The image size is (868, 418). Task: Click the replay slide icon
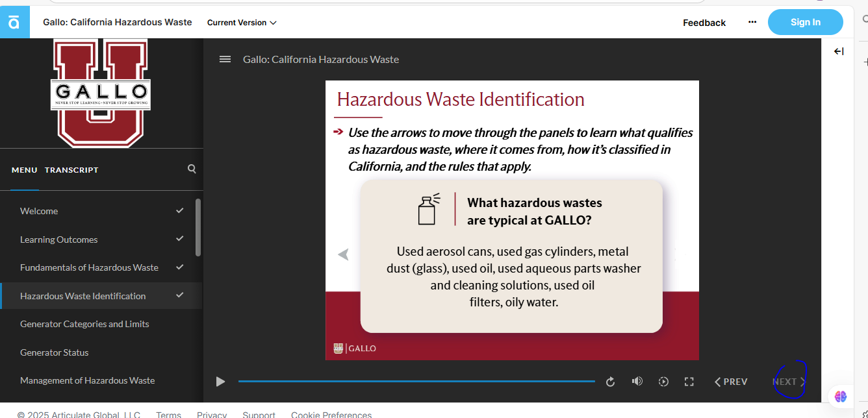pos(610,382)
